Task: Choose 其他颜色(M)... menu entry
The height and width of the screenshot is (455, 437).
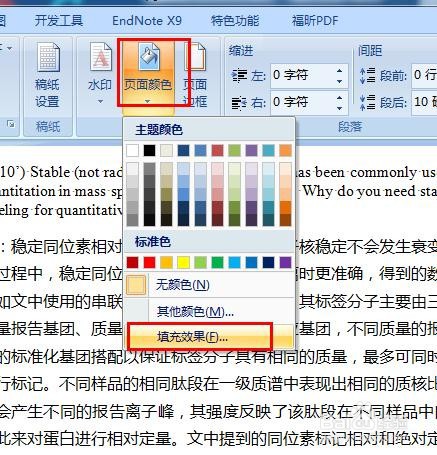Action: 210,312
